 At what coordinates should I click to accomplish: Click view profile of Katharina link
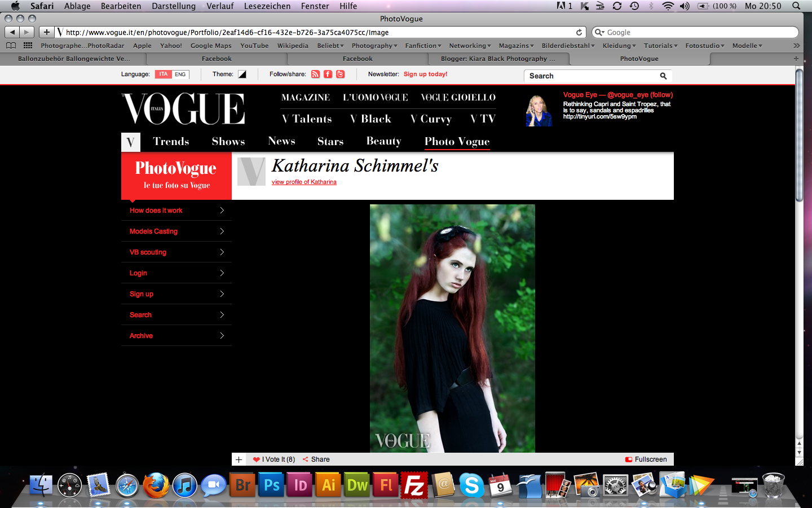click(304, 182)
